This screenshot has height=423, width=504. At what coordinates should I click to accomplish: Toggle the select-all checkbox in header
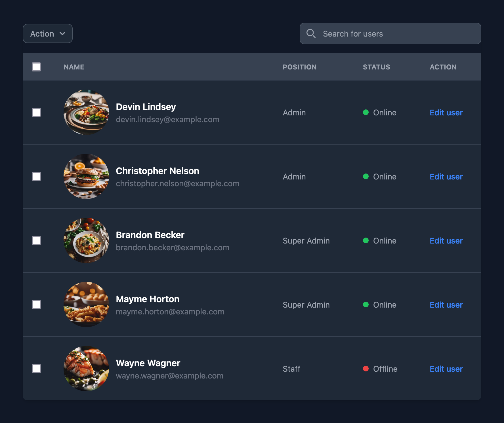[36, 67]
